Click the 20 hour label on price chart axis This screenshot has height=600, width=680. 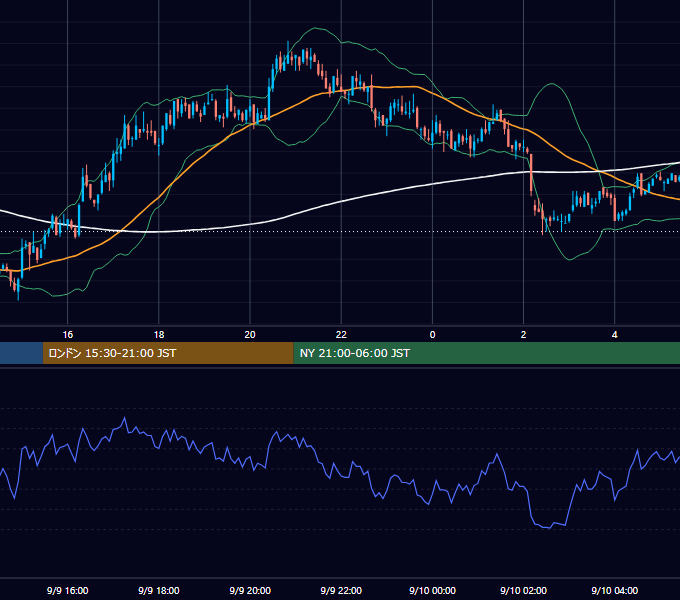pos(250,335)
